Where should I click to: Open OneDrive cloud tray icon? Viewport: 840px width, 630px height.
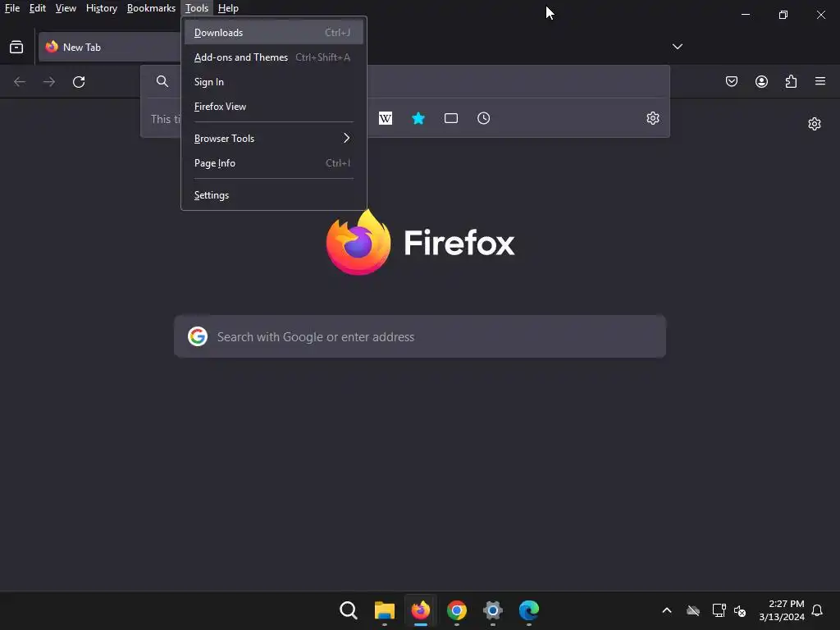[693, 610]
